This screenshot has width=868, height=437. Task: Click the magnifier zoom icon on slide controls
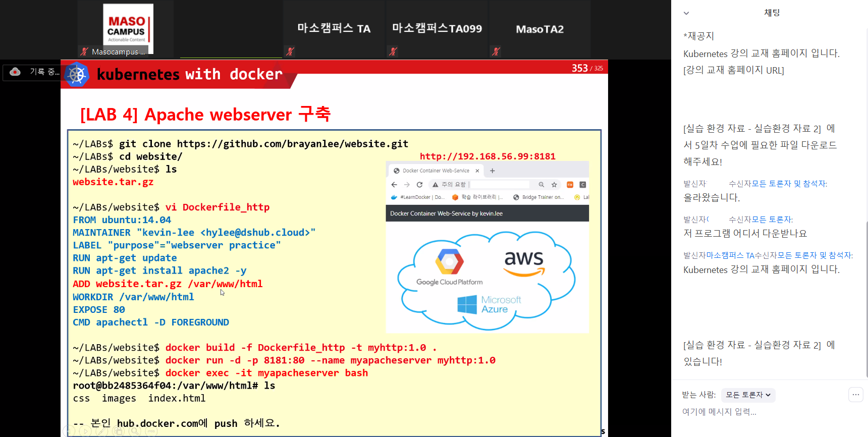(x=134, y=431)
